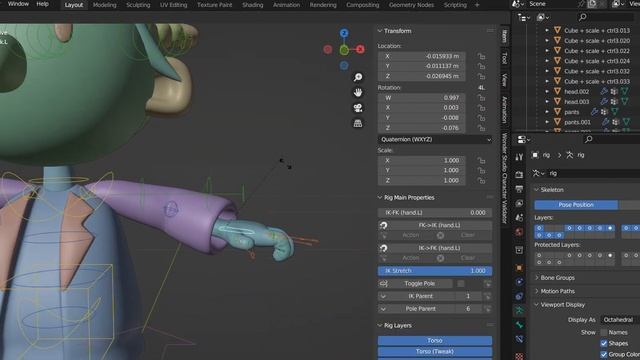Image resolution: width=640 pixels, height=360 pixels.
Task: Select the pants object in the outliner
Action: pos(572,112)
